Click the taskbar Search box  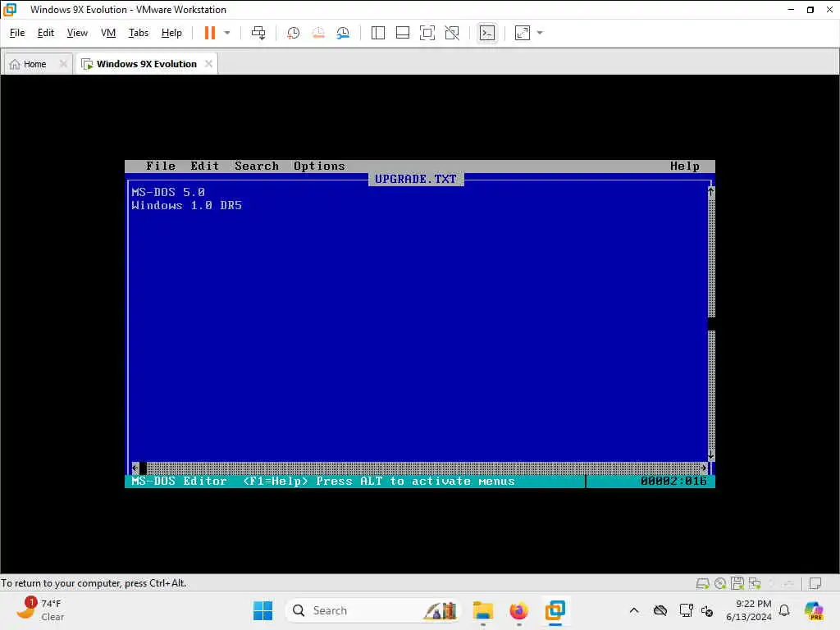pos(373,610)
